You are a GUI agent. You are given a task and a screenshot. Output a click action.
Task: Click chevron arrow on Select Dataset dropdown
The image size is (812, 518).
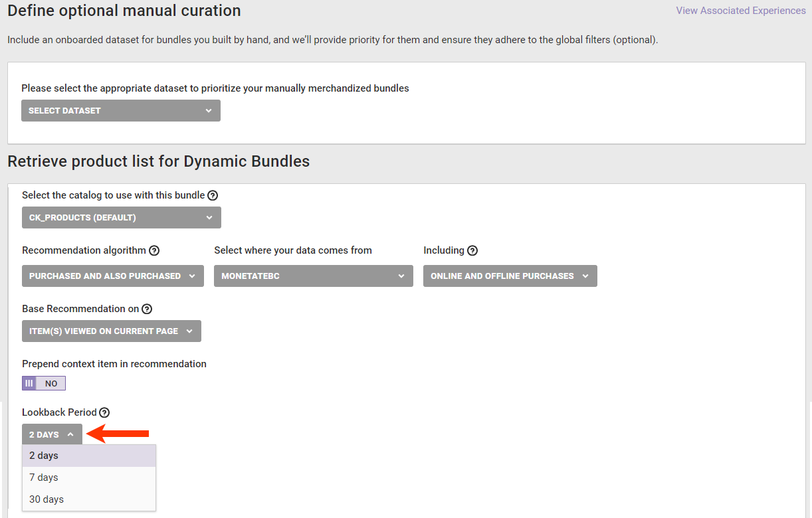point(209,111)
